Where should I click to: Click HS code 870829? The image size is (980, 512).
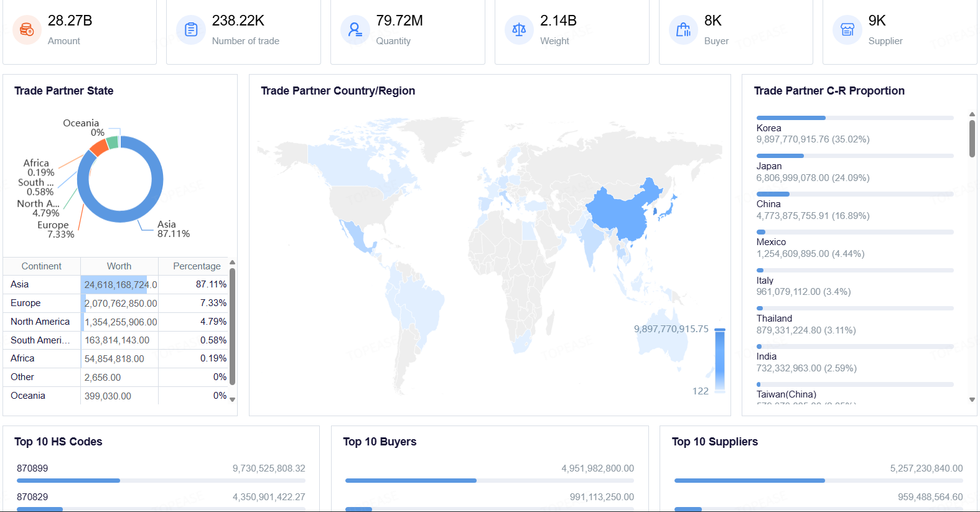32,497
